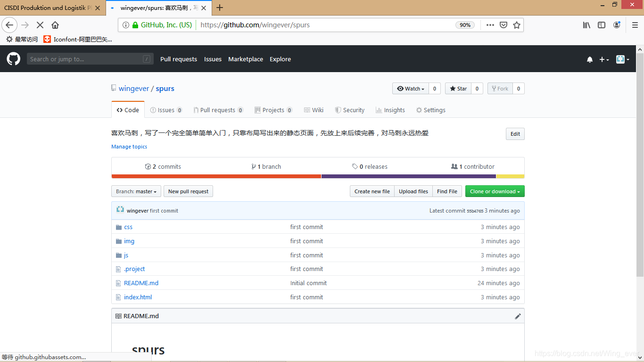Screen dimensions: 644x362
Task: Click the page vertical scrollbar
Action: click(x=640, y=165)
